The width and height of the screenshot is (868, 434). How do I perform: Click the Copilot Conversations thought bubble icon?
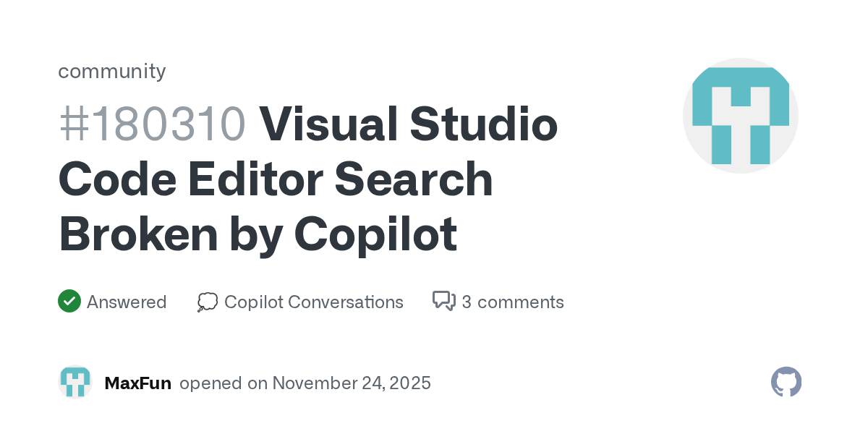[x=208, y=302]
